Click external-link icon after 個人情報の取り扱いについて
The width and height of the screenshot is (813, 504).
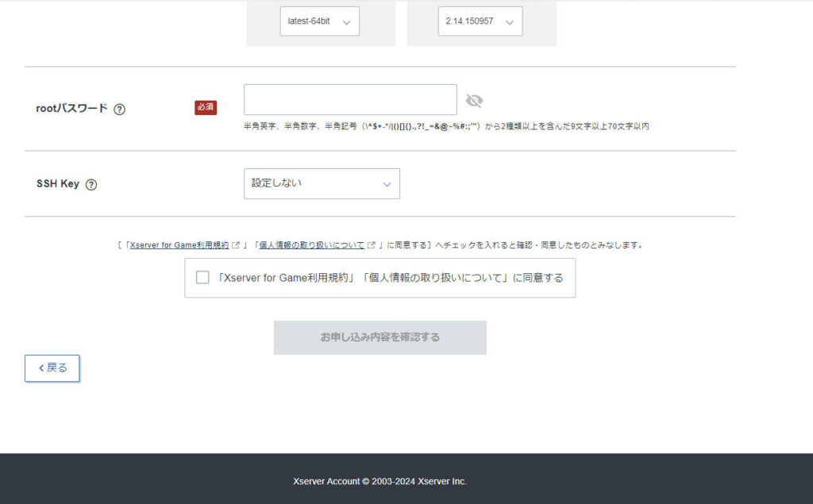point(372,245)
